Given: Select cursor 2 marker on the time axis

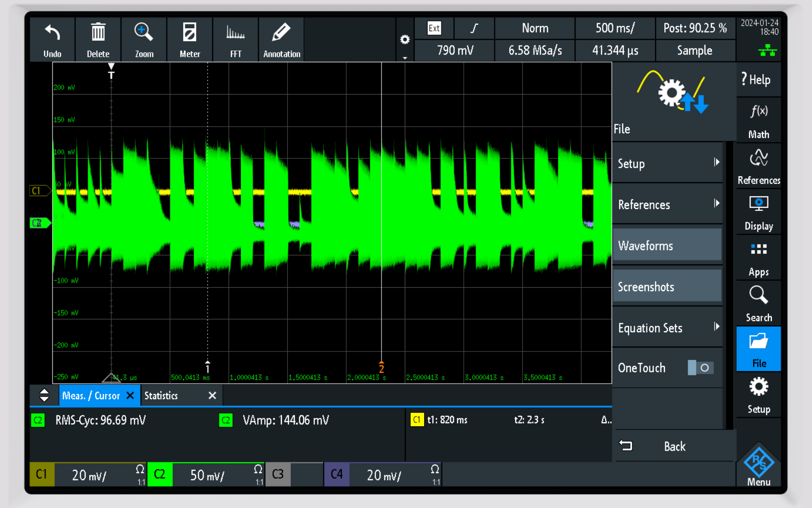Looking at the screenshot, I should point(381,367).
